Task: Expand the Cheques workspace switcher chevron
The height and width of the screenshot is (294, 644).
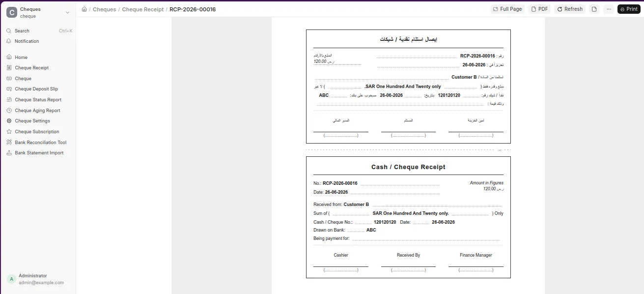Action: tap(67, 13)
